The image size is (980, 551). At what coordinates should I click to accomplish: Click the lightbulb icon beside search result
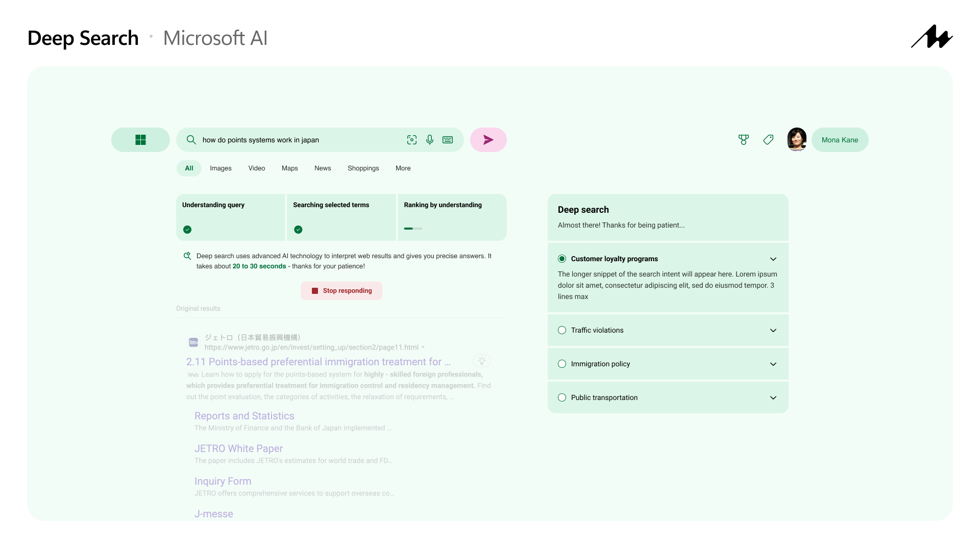[481, 361]
